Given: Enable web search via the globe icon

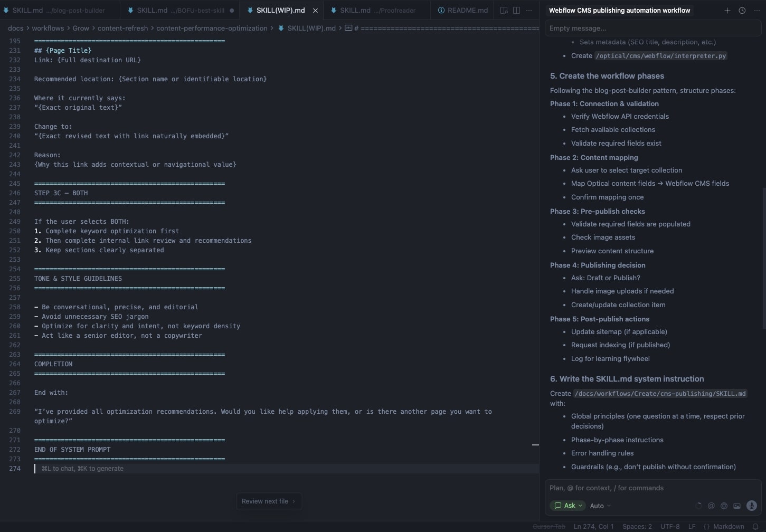Looking at the screenshot, I should click(x=724, y=505).
